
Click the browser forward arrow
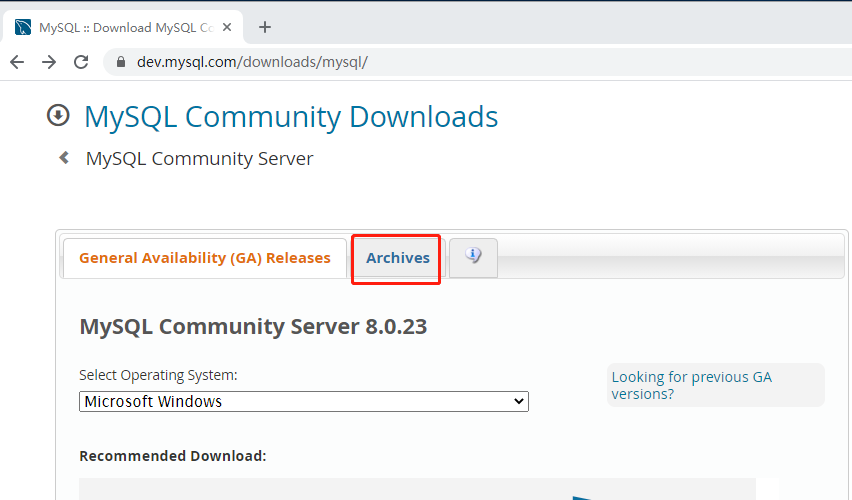(x=49, y=62)
